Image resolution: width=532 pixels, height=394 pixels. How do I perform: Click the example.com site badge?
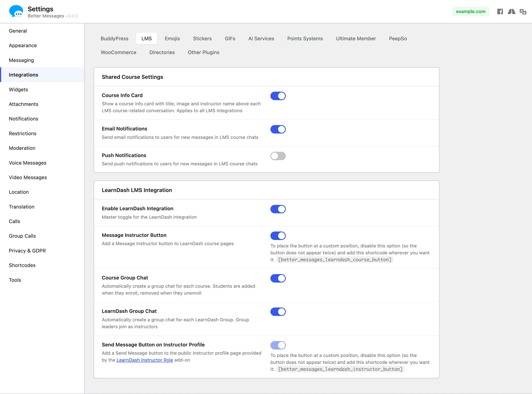point(471,11)
